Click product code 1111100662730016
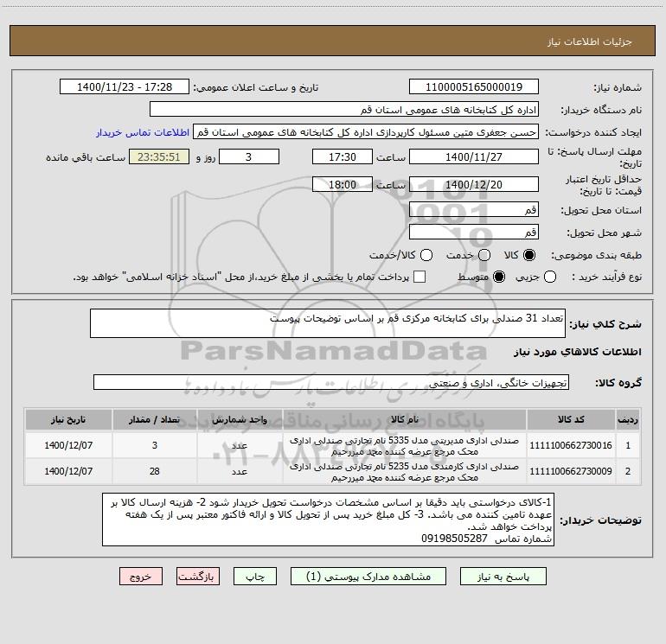Screen dimensions: 666x644 pyautogui.click(x=571, y=446)
